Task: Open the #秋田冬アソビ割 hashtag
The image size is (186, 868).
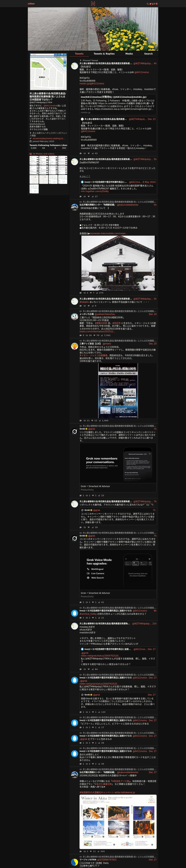Action: (121, 781)
